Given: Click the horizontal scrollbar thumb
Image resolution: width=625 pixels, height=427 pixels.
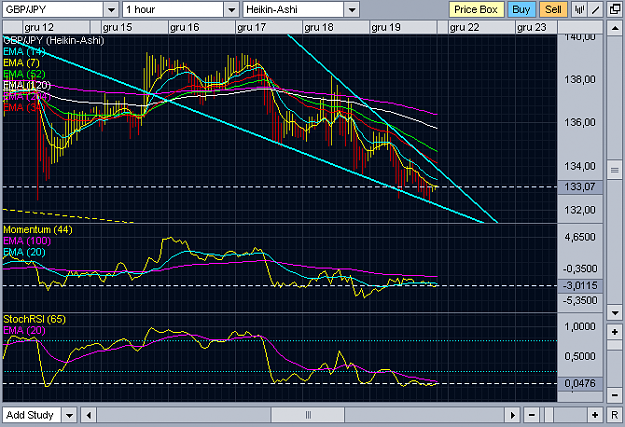Looking at the screenshot, I should (308, 415).
